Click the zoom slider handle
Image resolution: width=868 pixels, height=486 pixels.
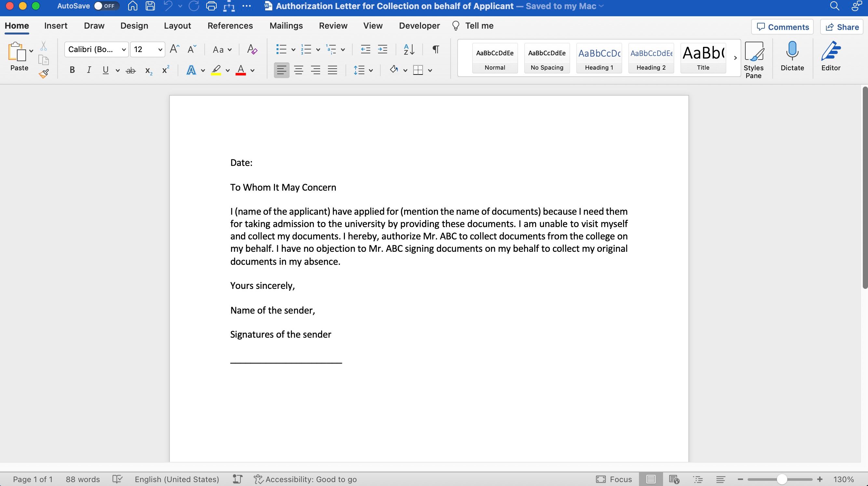point(782,479)
